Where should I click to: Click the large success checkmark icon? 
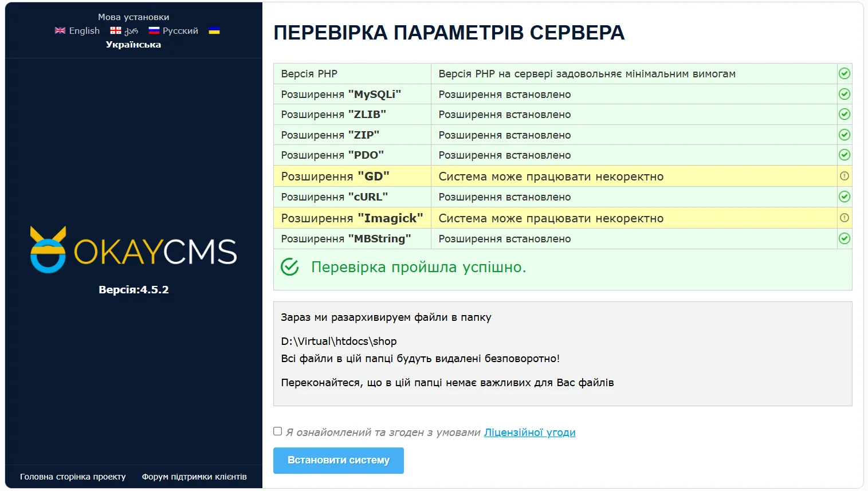point(290,266)
